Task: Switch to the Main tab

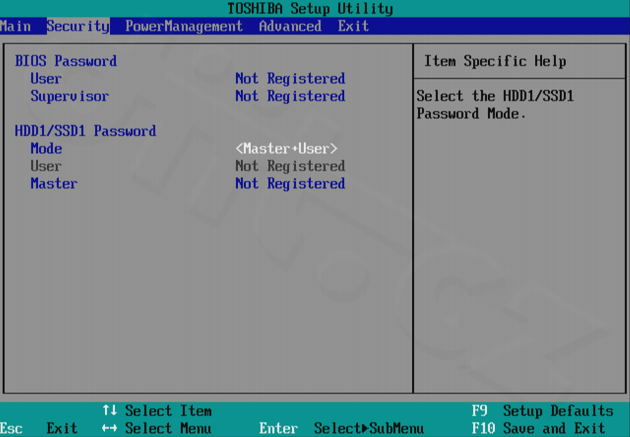Action: [15, 27]
